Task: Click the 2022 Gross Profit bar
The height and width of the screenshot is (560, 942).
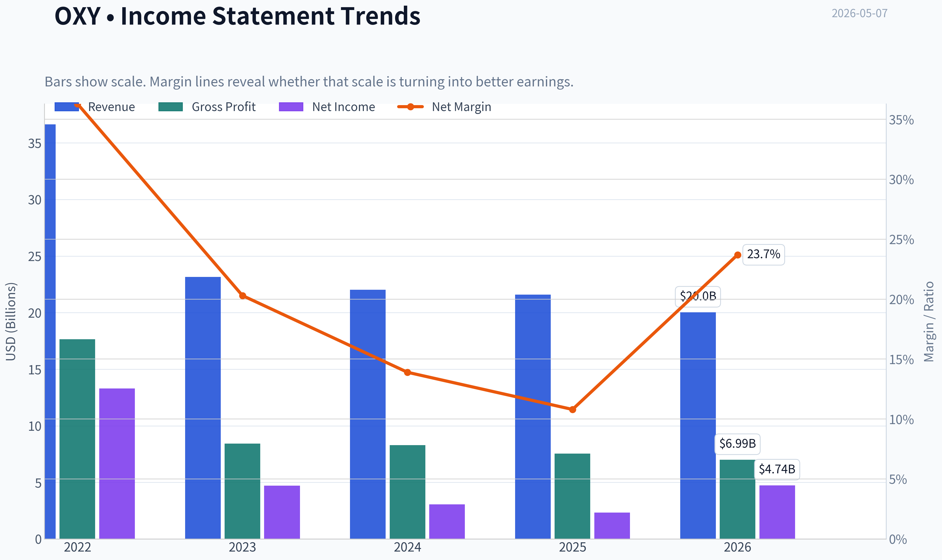Action: point(77,439)
